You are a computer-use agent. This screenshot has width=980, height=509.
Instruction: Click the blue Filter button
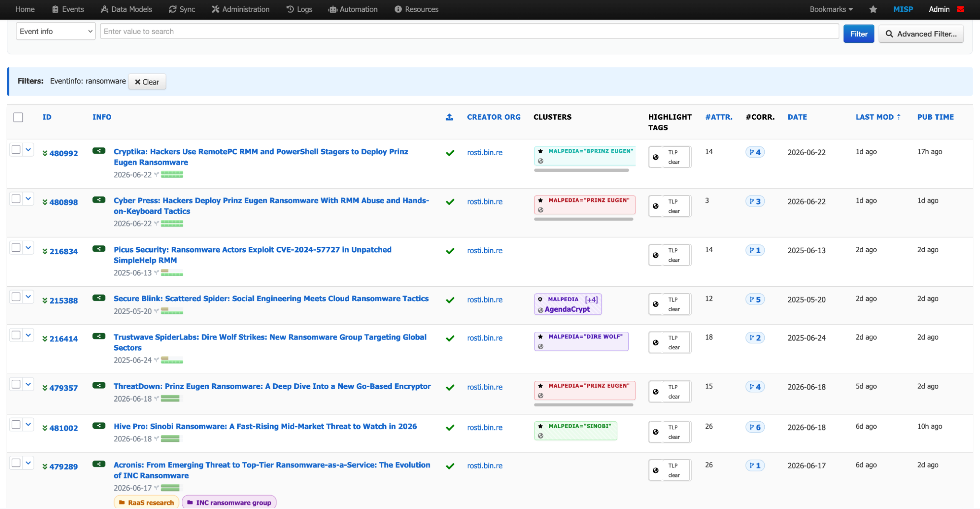pyautogui.click(x=859, y=34)
